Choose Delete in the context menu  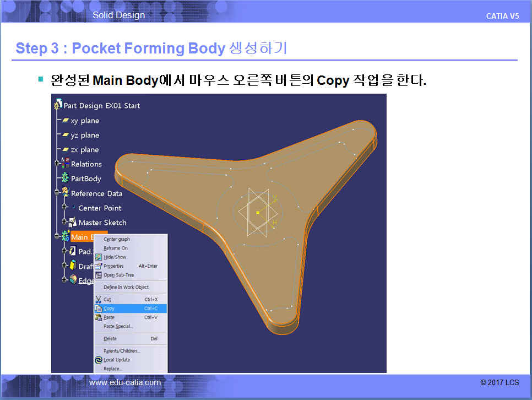pyautogui.click(x=110, y=338)
